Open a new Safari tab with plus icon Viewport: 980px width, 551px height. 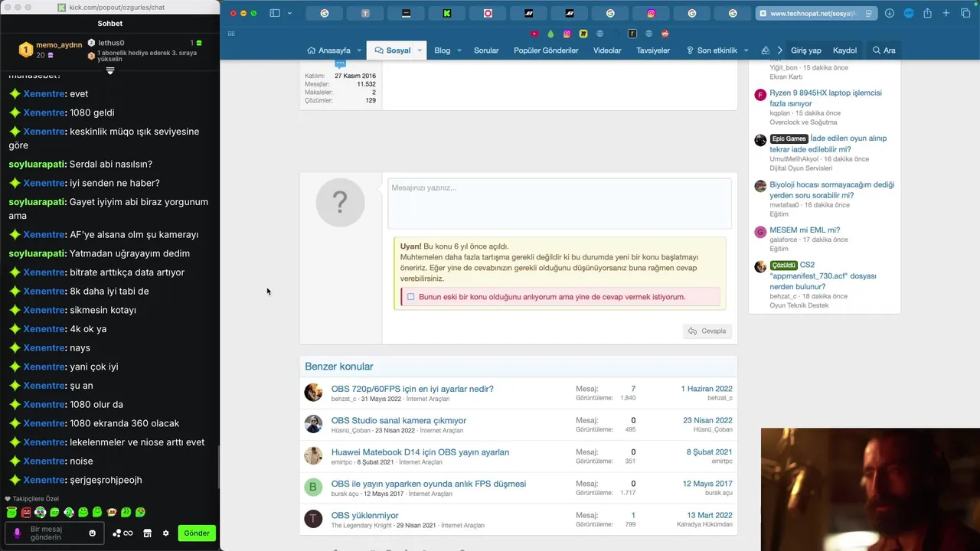[946, 13]
